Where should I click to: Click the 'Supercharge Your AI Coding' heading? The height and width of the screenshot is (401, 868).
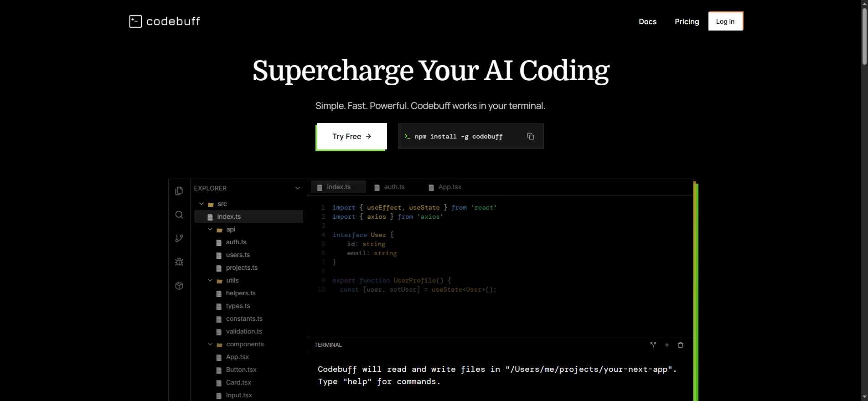[x=431, y=71]
